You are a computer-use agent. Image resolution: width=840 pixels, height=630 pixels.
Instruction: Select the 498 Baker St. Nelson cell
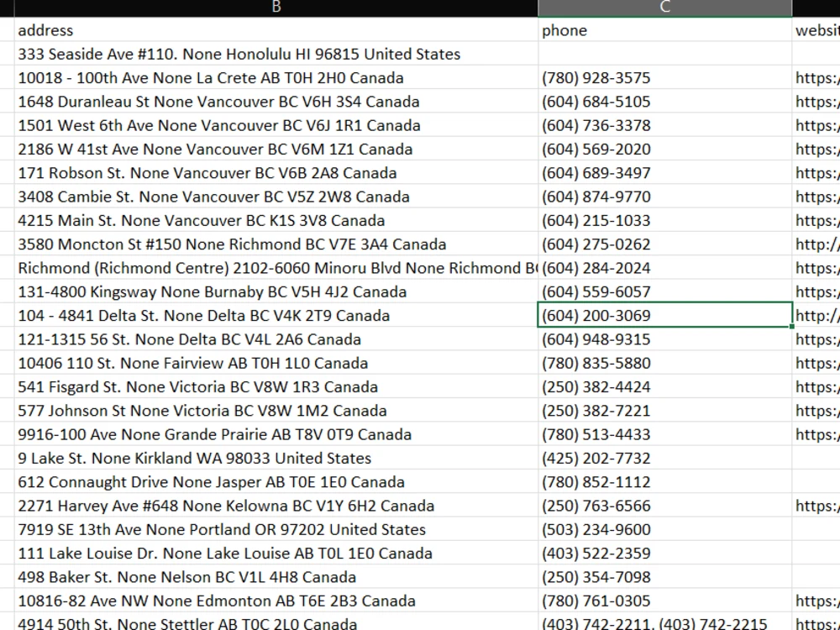[276, 576]
